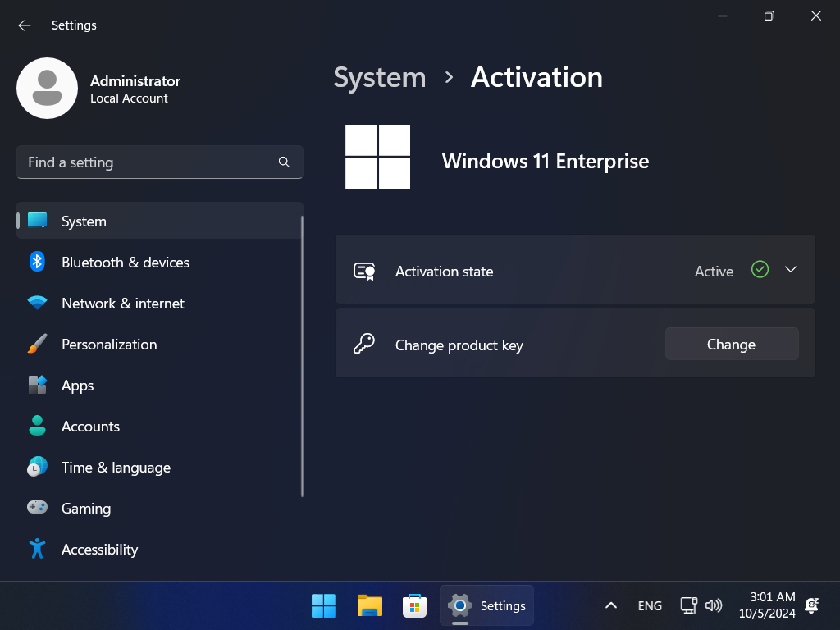The image size is (840, 630).
Task: Select Bluetooth & devices in sidebar
Action: (x=160, y=262)
